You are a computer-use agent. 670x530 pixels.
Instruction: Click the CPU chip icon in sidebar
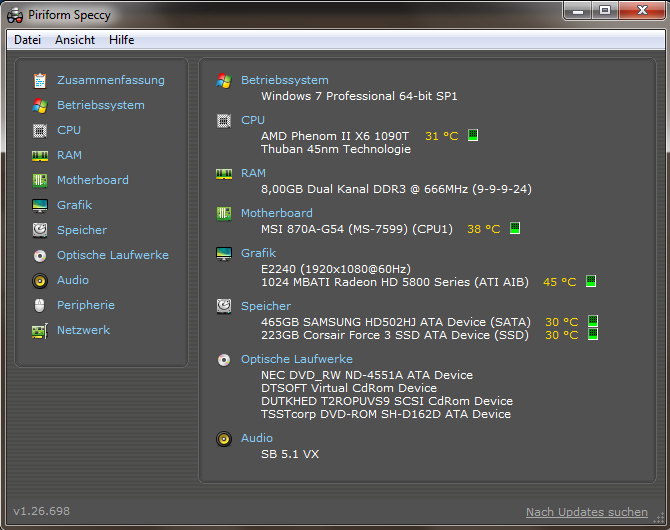click(x=40, y=130)
